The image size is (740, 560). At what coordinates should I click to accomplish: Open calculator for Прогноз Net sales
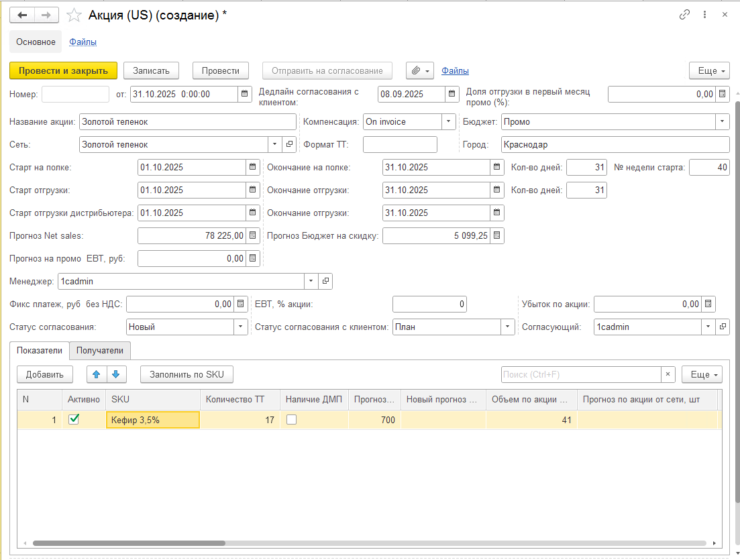(x=253, y=235)
